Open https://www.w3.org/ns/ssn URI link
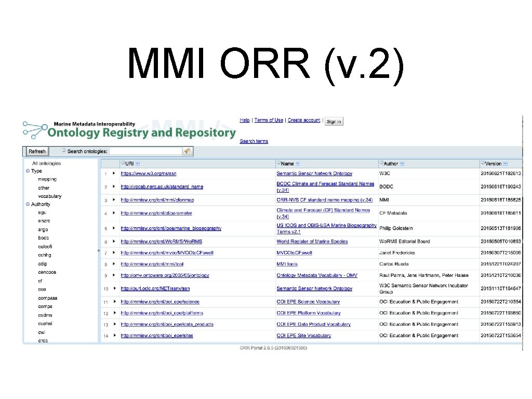532x399 pixels. click(x=148, y=174)
